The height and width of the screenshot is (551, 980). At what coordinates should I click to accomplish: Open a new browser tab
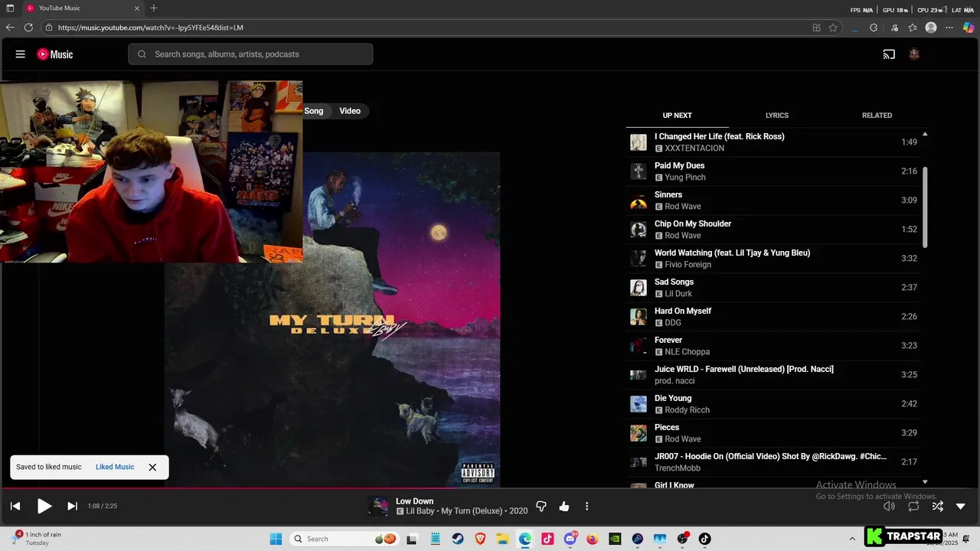point(154,8)
